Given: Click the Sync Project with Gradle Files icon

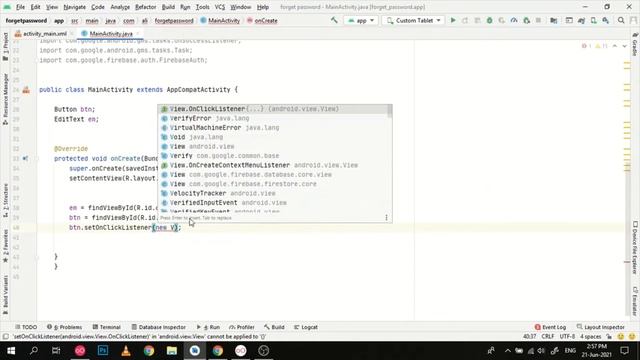Looking at the screenshot, I should pyautogui.click(x=581, y=20).
